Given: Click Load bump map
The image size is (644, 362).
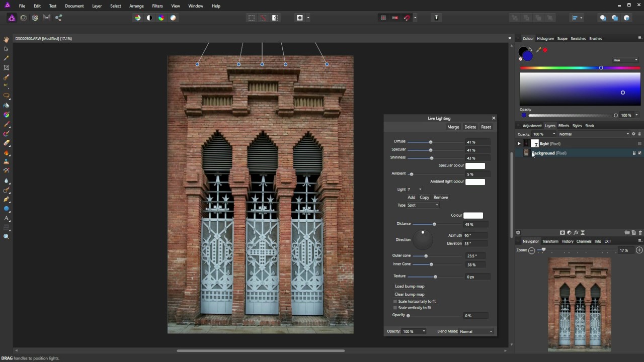Looking at the screenshot, I should pos(410,287).
